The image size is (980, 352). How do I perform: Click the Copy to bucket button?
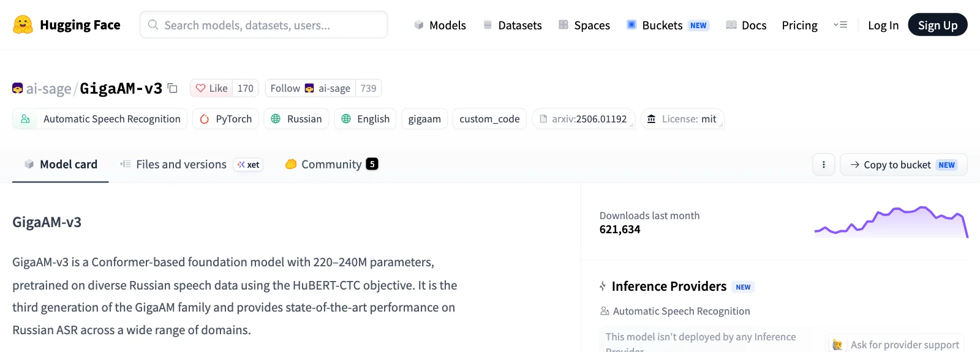click(x=903, y=165)
